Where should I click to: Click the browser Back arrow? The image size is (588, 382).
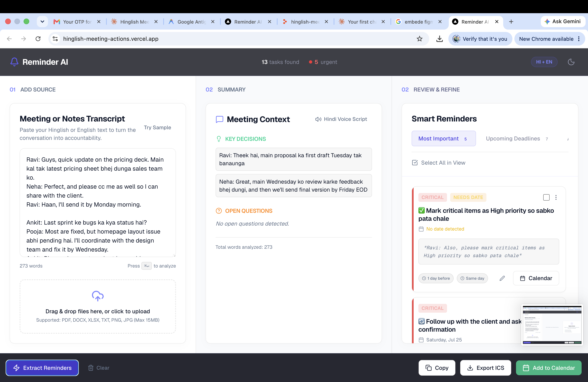click(x=9, y=39)
